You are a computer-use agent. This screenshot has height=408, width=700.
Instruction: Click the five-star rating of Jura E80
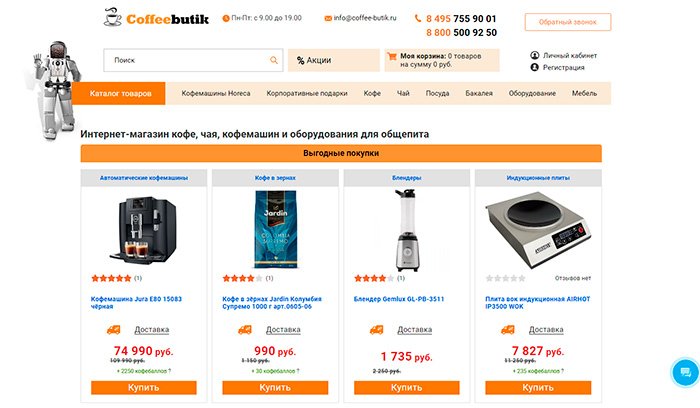(x=111, y=278)
